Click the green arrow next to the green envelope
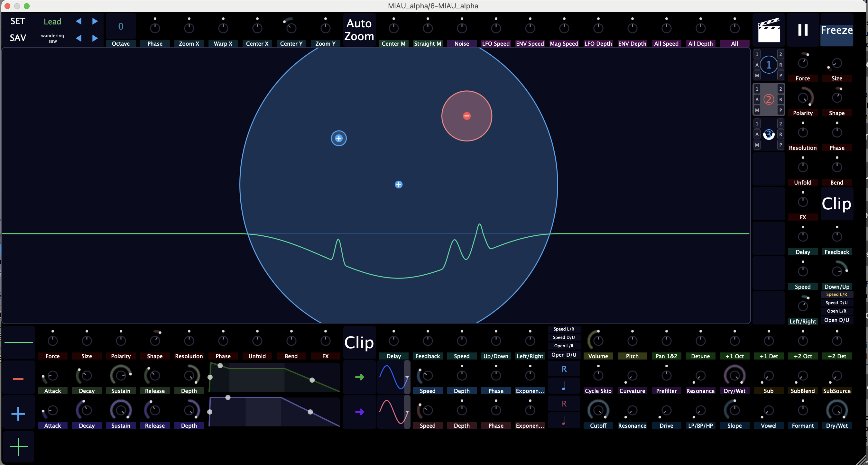 pyautogui.click(x=360, y=377)
